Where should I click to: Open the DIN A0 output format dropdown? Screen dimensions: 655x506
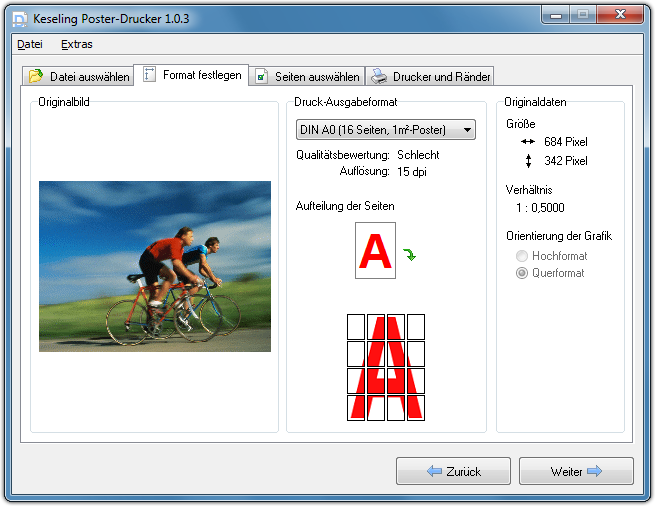click(385, 130)
